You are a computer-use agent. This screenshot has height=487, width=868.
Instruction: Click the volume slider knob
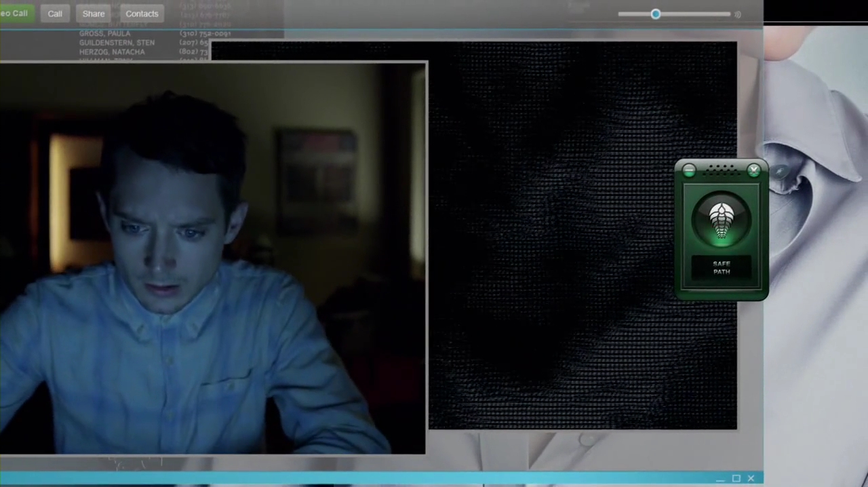point(656,14)
